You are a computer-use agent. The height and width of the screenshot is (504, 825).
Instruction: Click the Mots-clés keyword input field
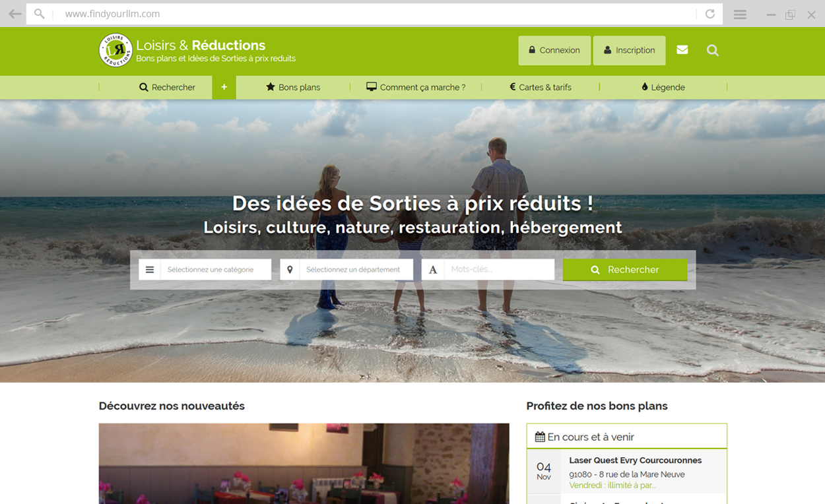pyautogui.click(x=499, y=269)
